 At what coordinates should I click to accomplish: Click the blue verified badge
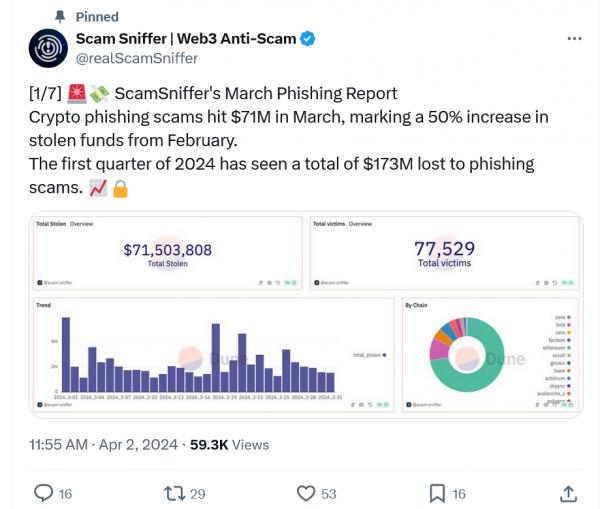coord(309,39)
